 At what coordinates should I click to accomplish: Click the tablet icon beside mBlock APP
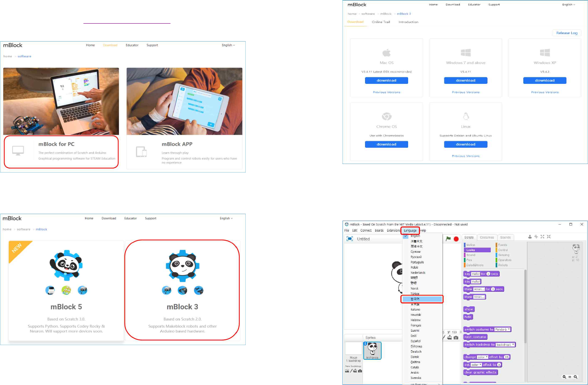point(141,152)
